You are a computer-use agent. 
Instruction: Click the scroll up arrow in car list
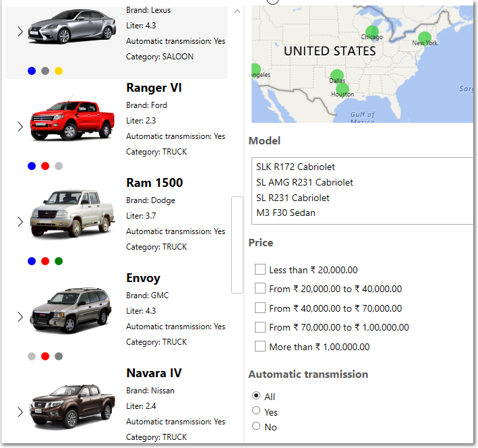237,11
